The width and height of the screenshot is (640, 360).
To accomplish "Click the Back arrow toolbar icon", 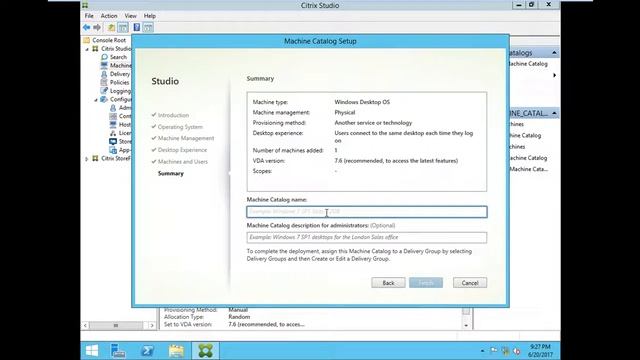I will coord(87,27).
